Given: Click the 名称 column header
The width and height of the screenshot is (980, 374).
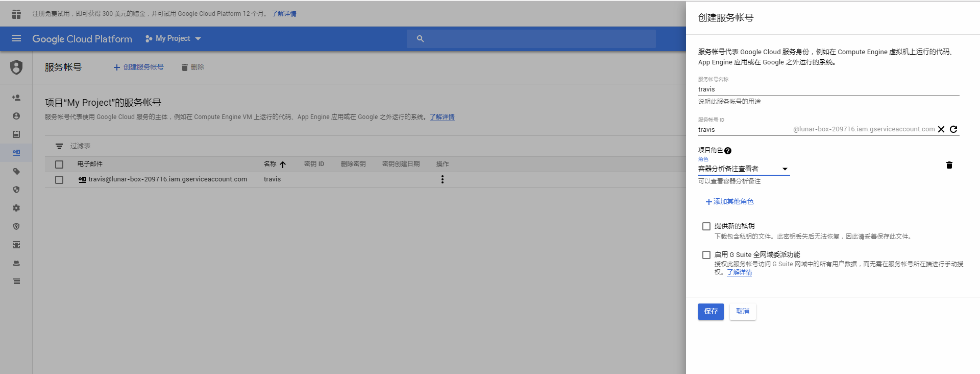Looking at the screenshot, I should click(x=270, y=164).
